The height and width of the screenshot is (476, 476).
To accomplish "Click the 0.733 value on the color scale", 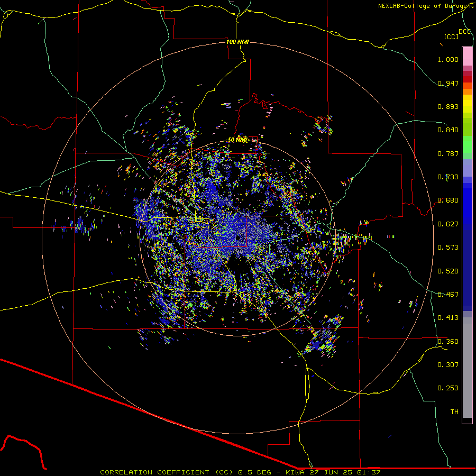I will point(448,177).
